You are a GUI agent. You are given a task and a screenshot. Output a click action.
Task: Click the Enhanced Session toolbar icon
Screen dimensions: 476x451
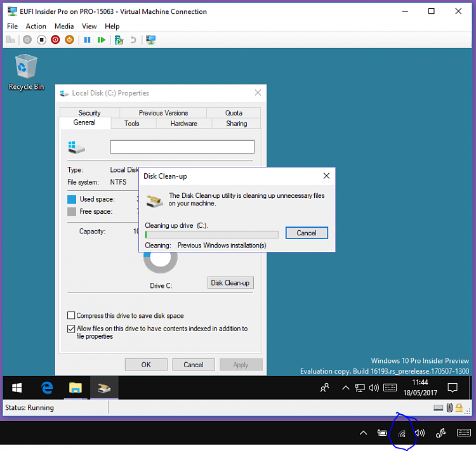[x=151, y=40]
